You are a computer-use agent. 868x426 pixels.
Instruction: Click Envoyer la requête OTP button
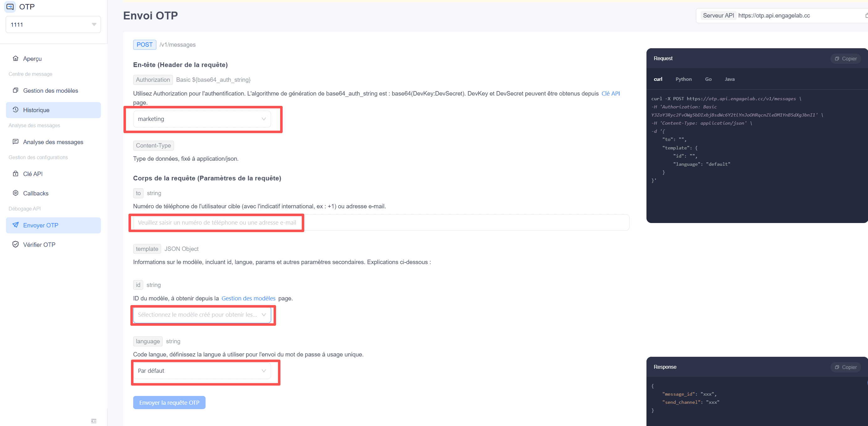169,403
